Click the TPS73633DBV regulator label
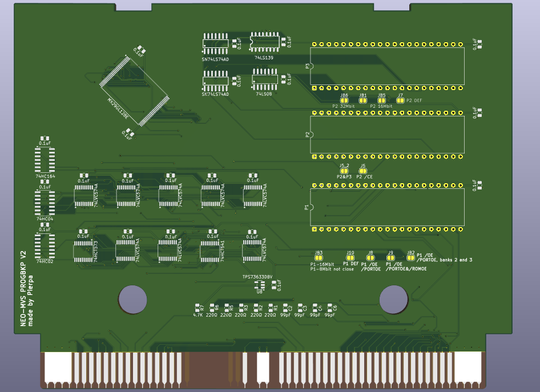 (257, 277)
